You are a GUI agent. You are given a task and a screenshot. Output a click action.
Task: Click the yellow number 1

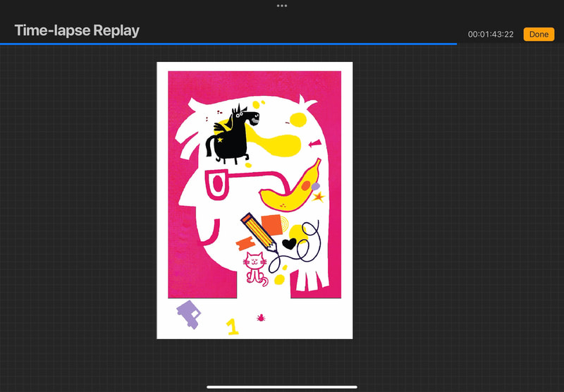[x=233, y=326]
